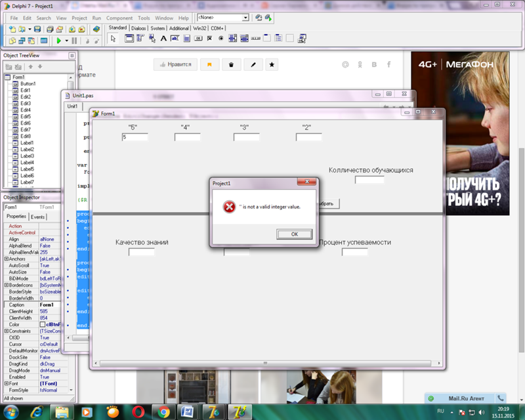Click the Color property clBtnFace swatch
The image size is (525, 420).
[43, 324]
